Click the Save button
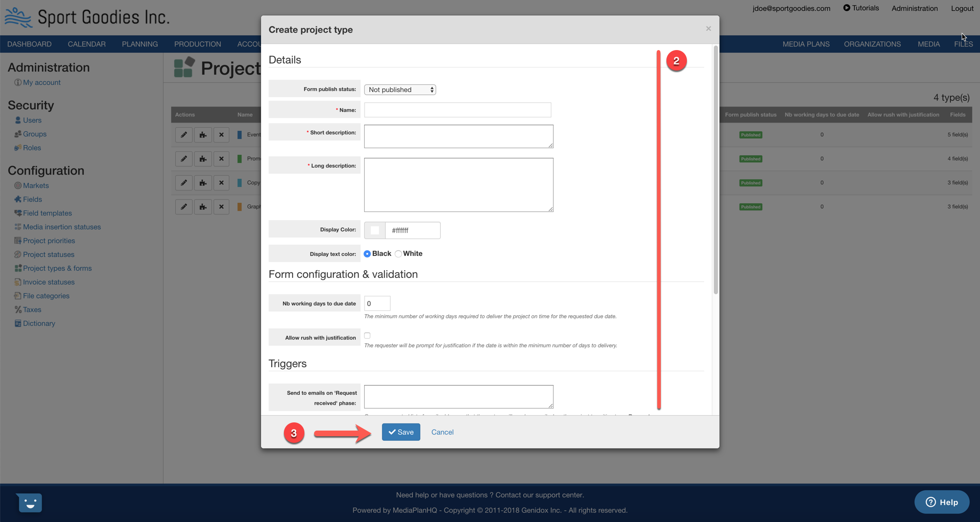The height and width of the screenshot is (522, 980). pos(401,432)
